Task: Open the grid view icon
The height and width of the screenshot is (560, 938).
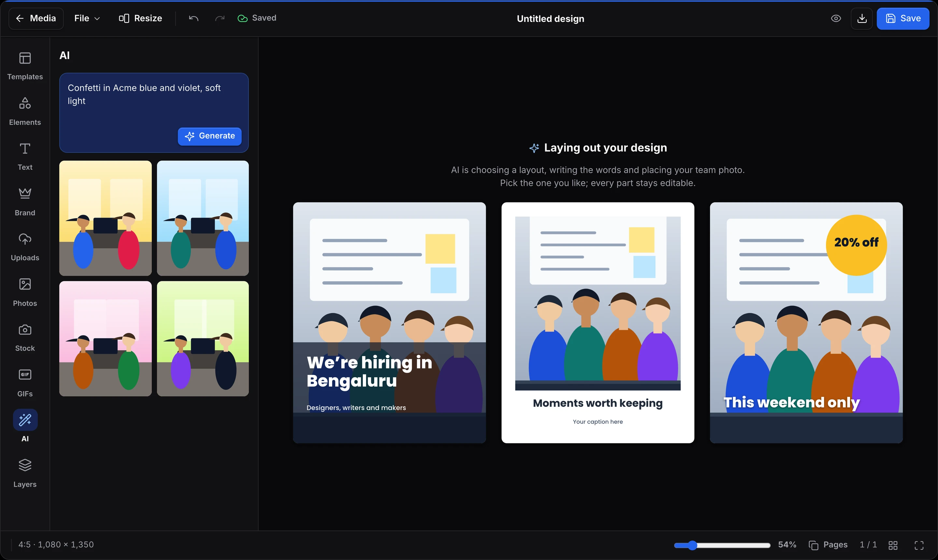Action: coord(893,545)
